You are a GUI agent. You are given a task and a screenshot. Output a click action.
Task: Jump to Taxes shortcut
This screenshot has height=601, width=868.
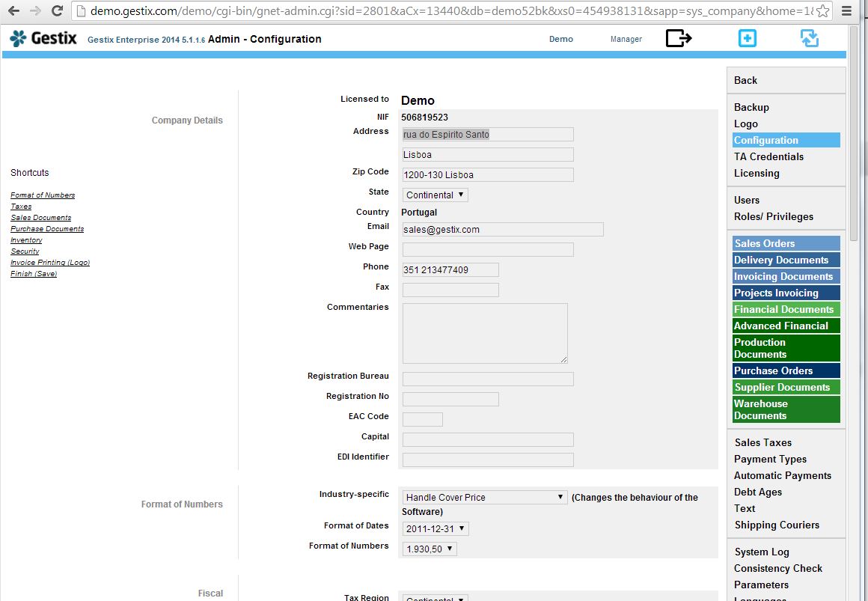coord(21,206)
